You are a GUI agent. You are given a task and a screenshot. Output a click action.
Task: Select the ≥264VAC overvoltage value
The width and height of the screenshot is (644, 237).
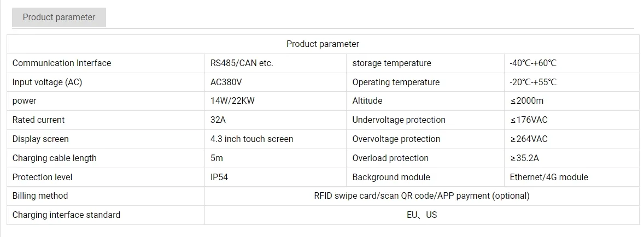529,139
